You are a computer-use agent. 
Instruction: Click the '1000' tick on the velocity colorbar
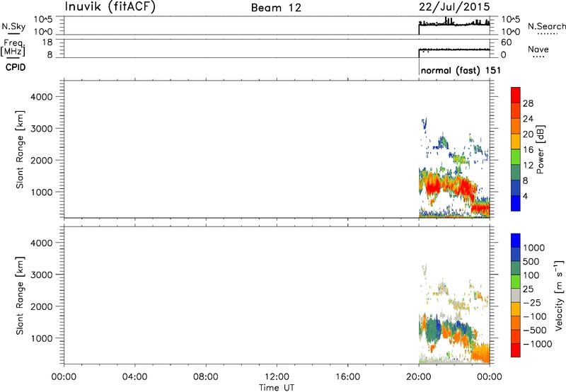pos(534,248)
